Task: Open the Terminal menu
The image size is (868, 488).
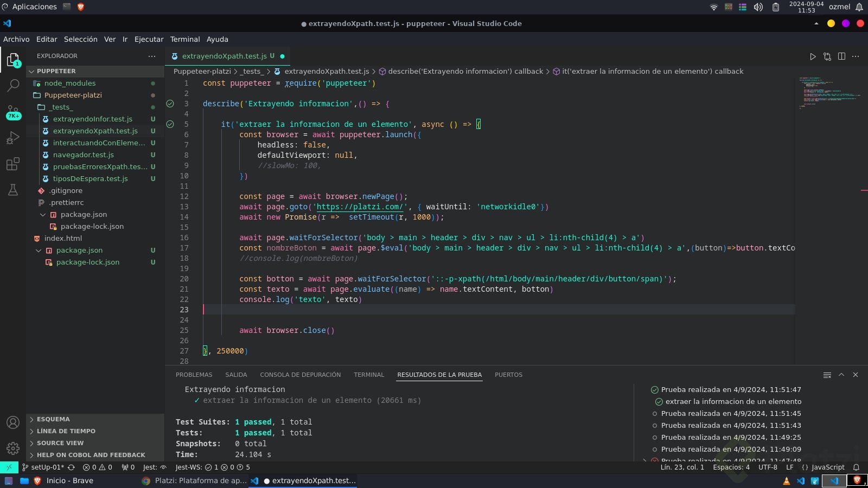Action: [184, 39]
